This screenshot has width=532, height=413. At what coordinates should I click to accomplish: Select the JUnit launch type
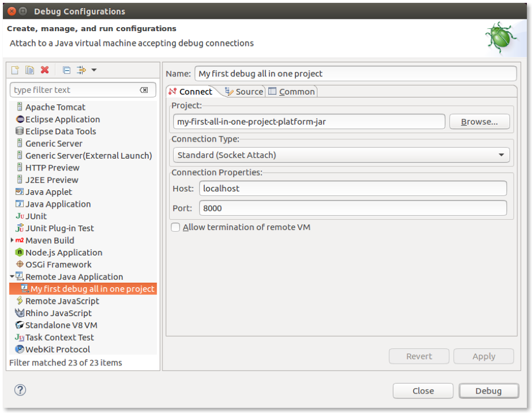[x=36, y=216]
